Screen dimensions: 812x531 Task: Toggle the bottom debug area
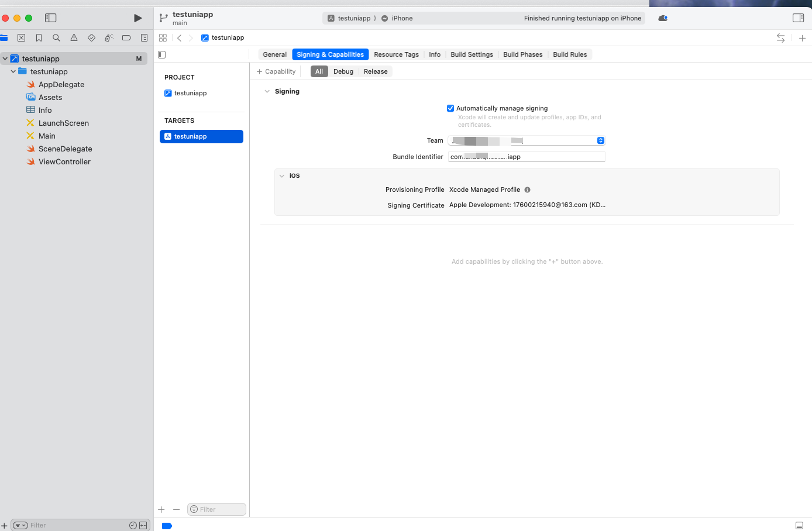tap(799, 525)
